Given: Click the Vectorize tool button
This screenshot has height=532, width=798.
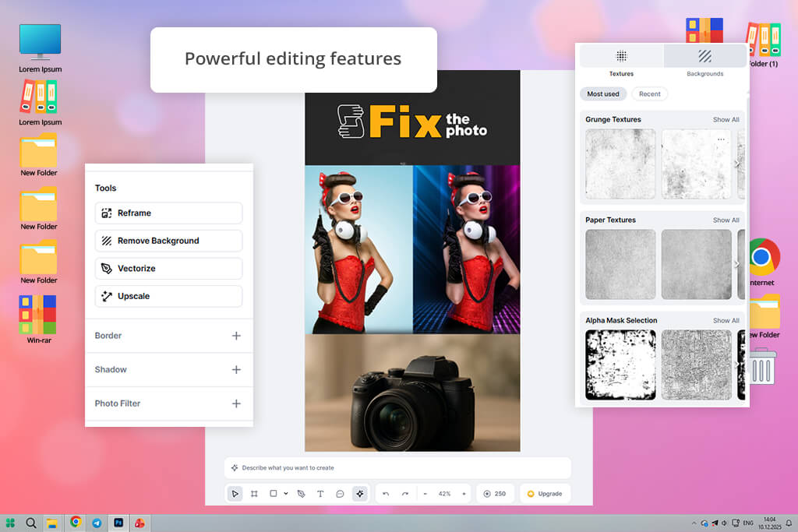Looking at the screenshot, I should 168,269.
